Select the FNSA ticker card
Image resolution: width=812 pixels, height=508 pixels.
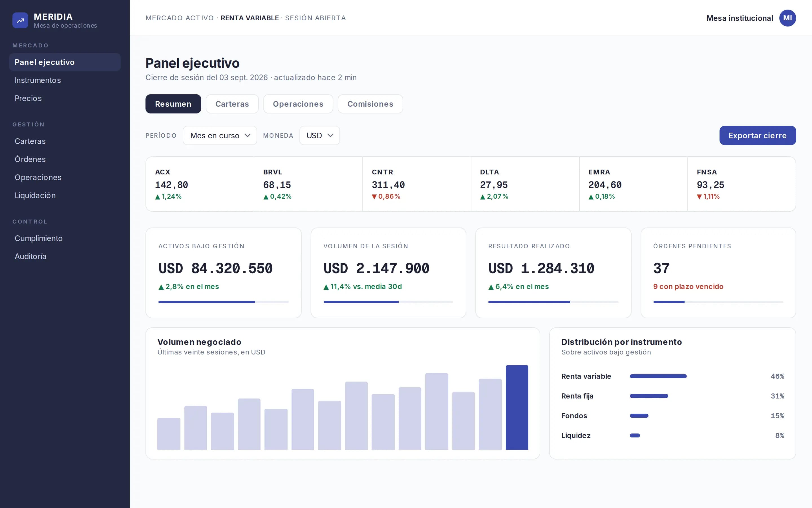click(x=742, y=184)
